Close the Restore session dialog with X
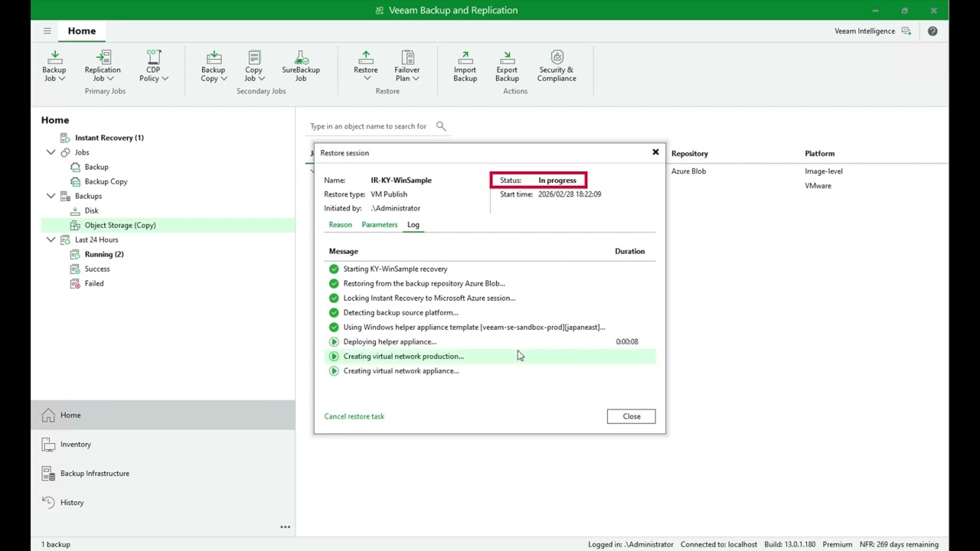Viewport: 980px width, 551px height. (x=655, y=152)
